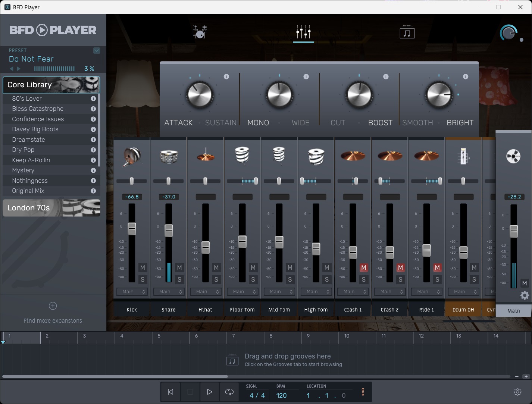Screen dimensions: 532x404
Task: Unmute the Crash 1 channel
Action: [363, 267]
